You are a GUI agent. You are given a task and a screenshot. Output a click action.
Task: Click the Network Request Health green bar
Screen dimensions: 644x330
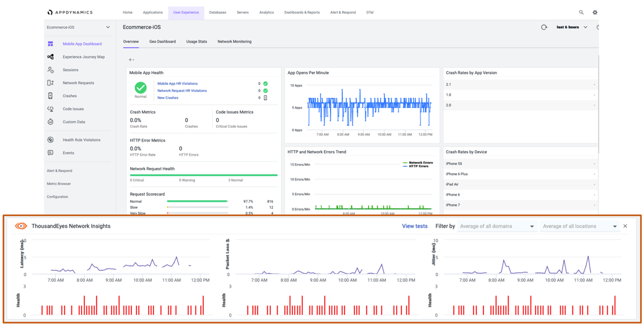pos(204,175)
